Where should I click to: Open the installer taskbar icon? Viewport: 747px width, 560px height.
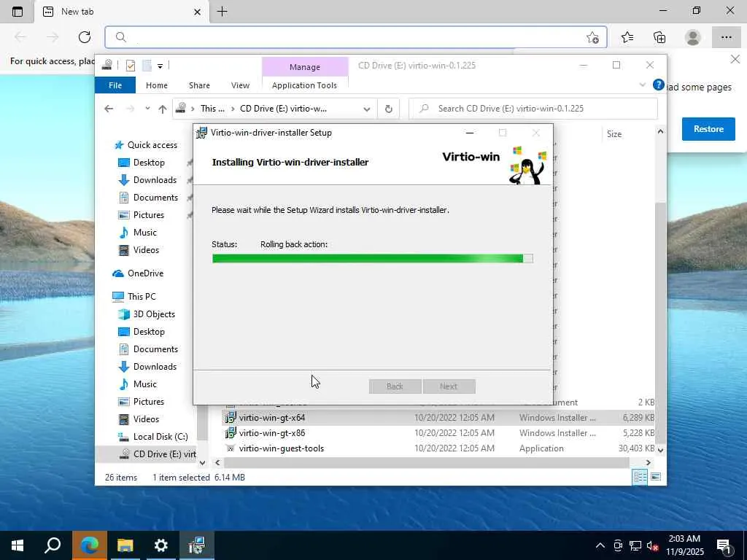pos(197,545)
